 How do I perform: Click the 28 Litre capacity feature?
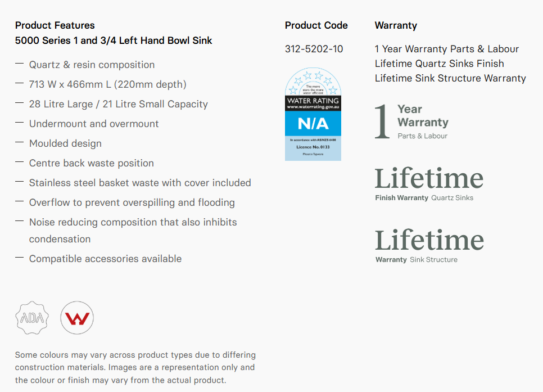[118, 104]
